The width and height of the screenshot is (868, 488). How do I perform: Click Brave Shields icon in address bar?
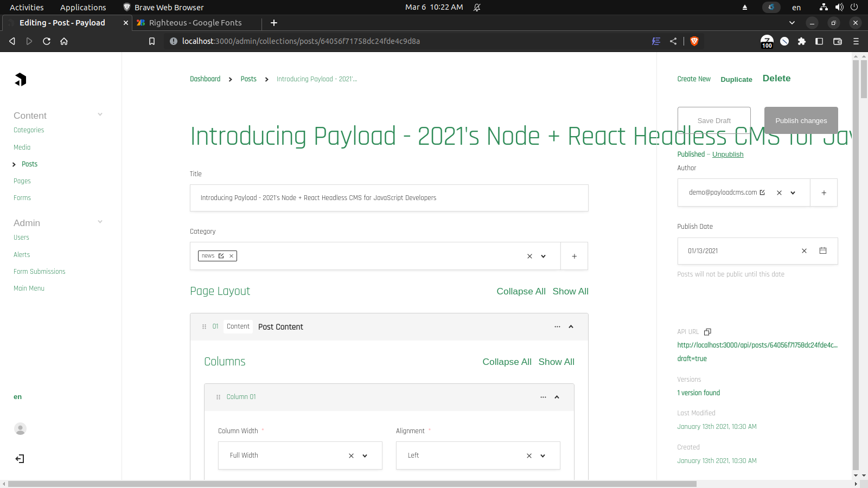pyautogui.click(x=694, y=41)
